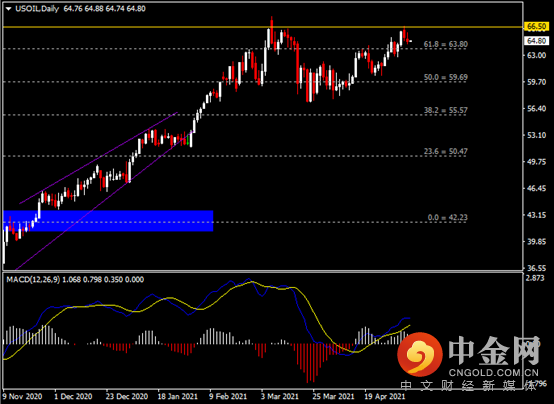Select the date label 23 Dec 2020

tap(127, 396)
